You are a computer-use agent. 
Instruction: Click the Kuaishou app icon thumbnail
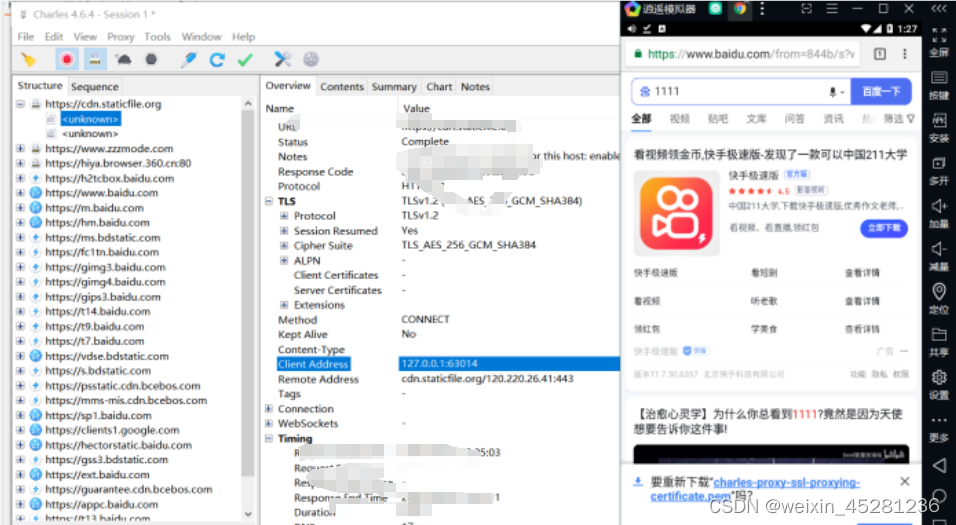[676, 213]
